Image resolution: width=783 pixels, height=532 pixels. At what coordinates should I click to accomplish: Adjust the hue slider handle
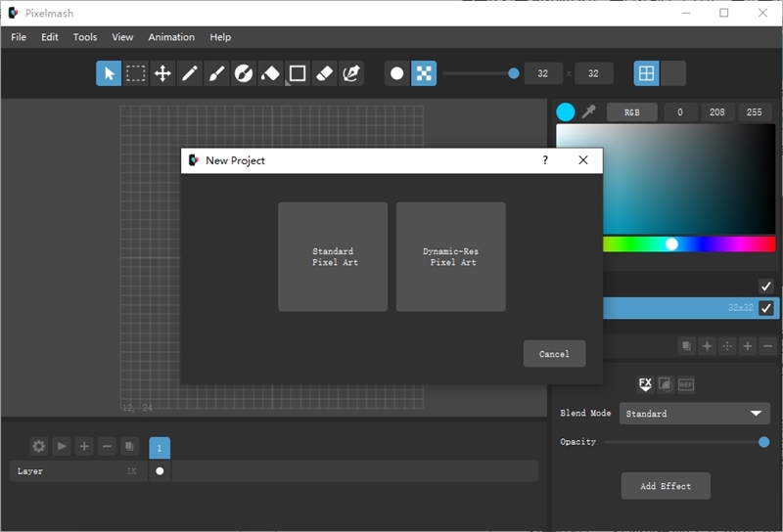671,244
